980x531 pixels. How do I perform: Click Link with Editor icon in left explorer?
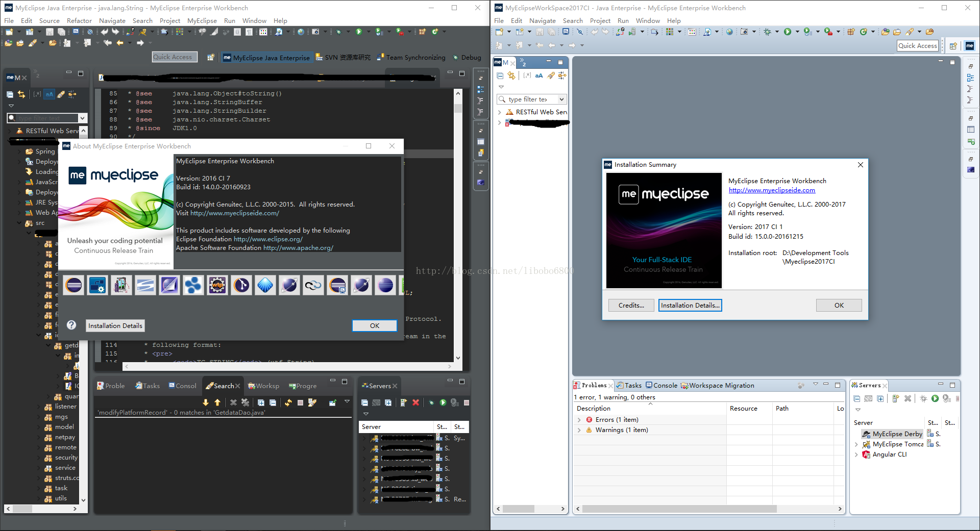[x=21, y=94]
